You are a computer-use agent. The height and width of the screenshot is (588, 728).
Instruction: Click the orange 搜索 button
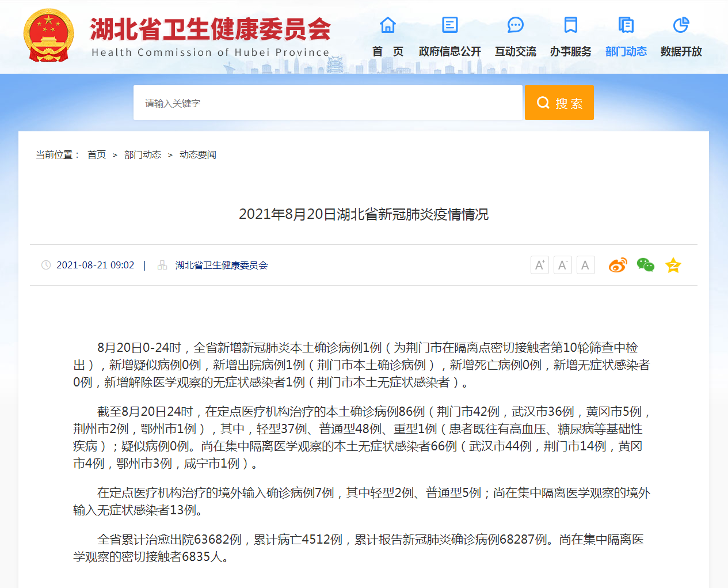[559, 103]
